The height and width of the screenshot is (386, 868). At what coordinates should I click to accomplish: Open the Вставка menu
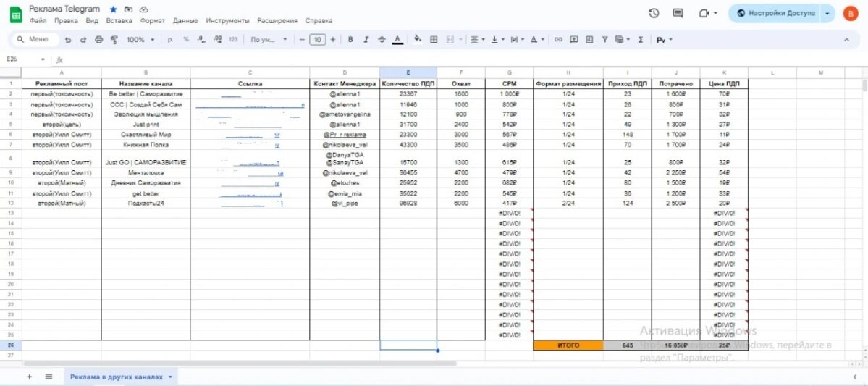119,20
